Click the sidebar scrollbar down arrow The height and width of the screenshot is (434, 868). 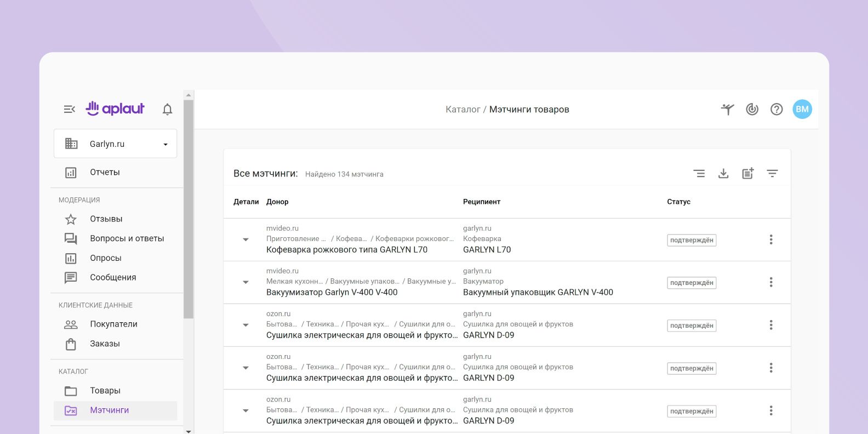[x=189, y=431]
